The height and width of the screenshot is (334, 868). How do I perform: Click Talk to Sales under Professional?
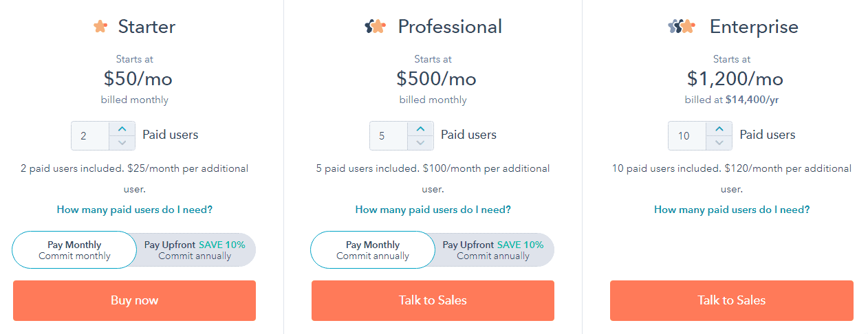(433, 300)
